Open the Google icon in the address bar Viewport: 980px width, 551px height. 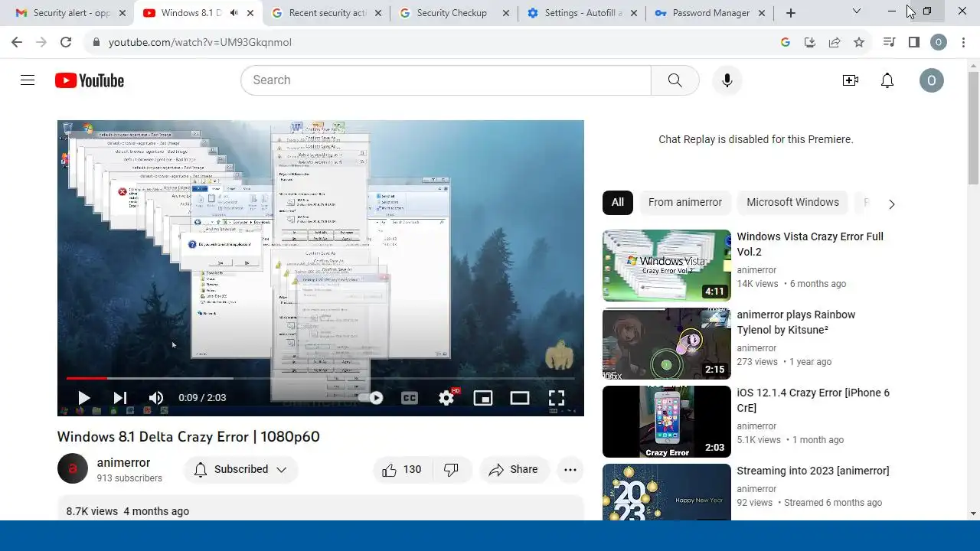(x=785, y=42)
